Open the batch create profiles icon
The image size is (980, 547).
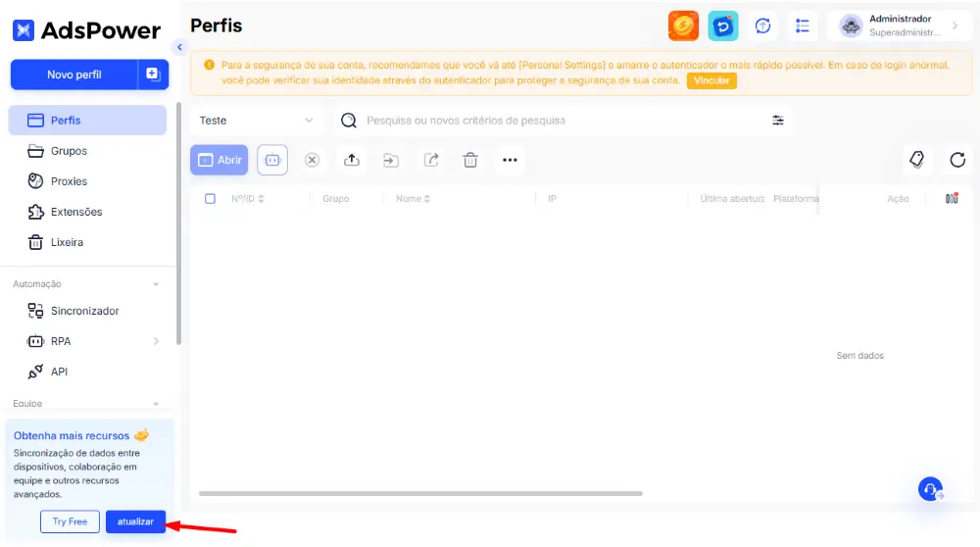(x=153, y=75)
